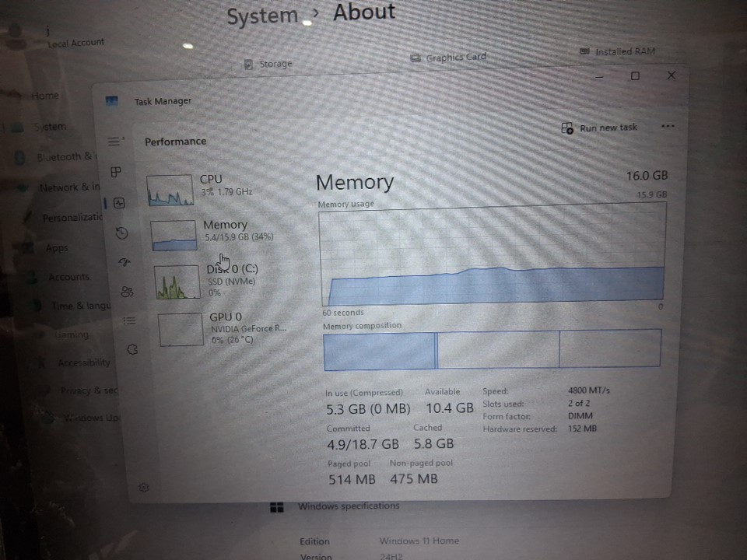Open the Details list sidebar icon
This screenshot has width=747, height=560.
tap(130, 320)
